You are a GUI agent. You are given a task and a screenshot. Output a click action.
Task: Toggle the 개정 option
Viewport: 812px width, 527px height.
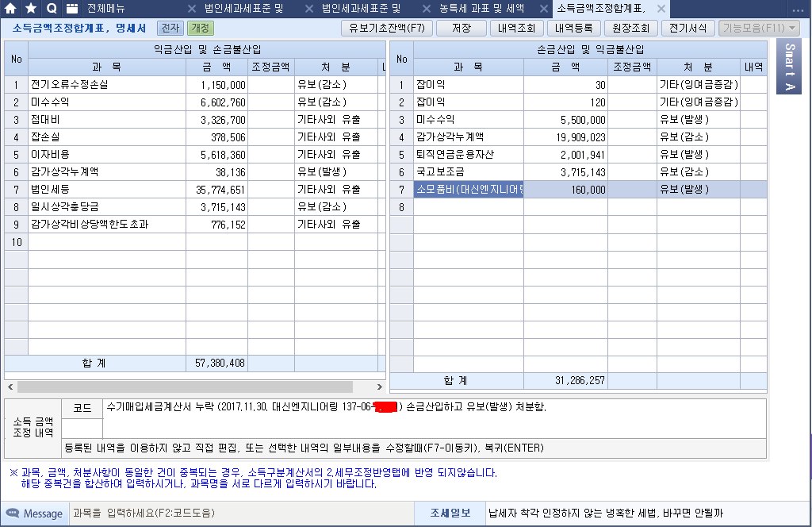(x=200, y=28)
